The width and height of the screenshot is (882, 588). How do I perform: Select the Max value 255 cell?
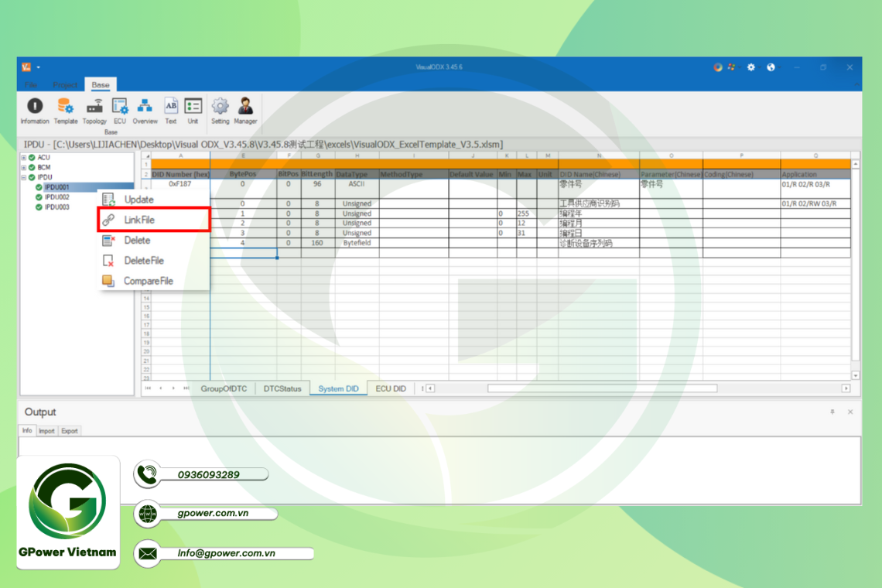point(527,214)
